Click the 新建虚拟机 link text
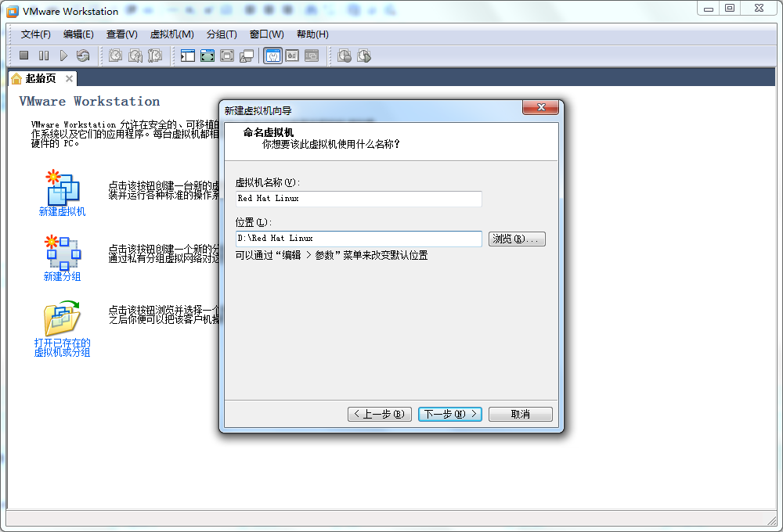Viewport: 783px width, 532px height. tap(63, 211)
